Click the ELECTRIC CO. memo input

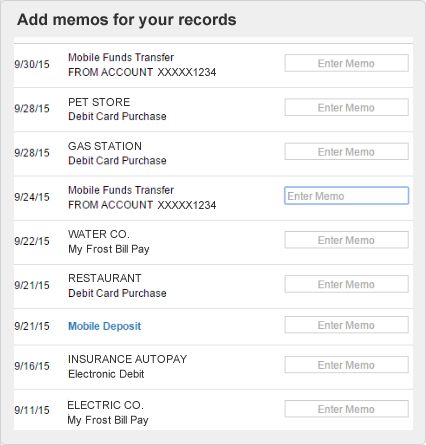click(346, 409)
